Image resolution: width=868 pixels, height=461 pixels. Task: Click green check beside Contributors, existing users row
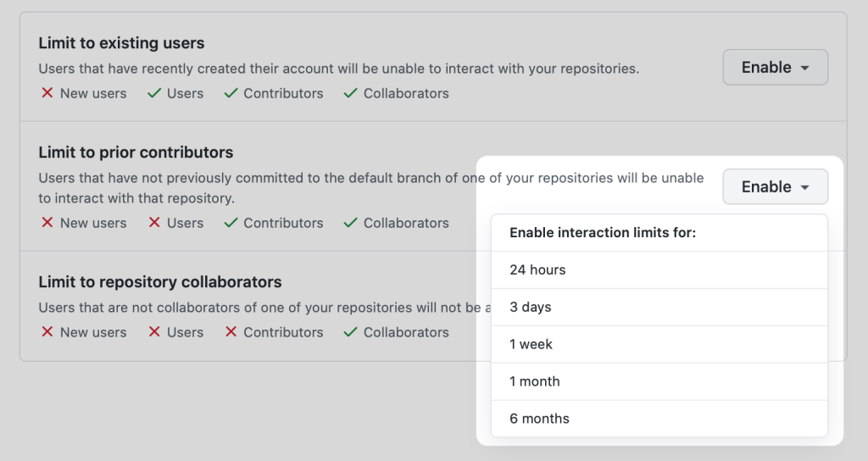pos(231,93)
